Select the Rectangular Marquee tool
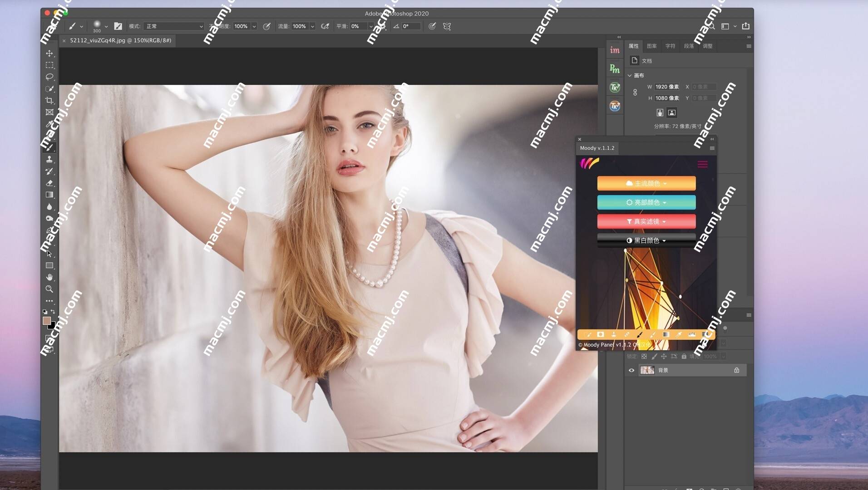The width and height of the screenshot is (868, 490). pos(49,65)
